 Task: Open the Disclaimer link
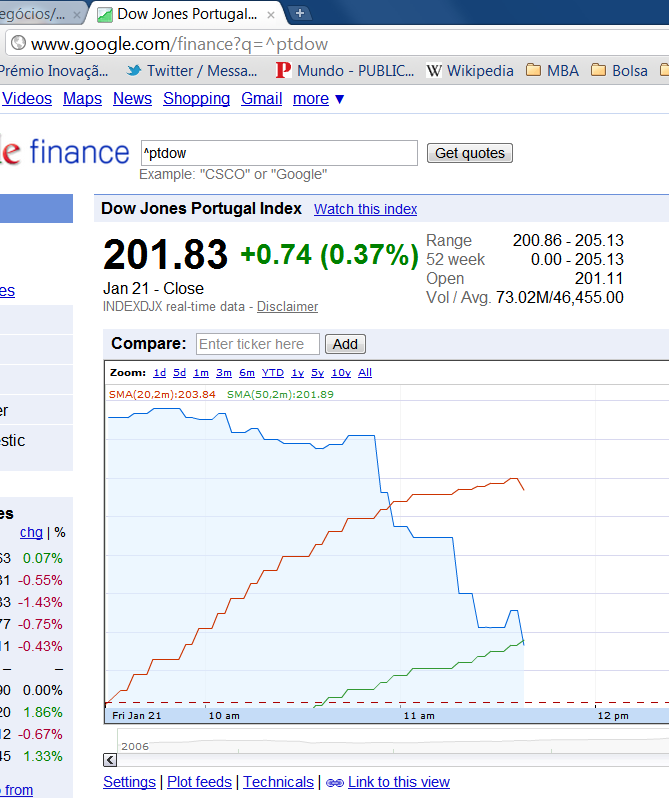(287, 306)
